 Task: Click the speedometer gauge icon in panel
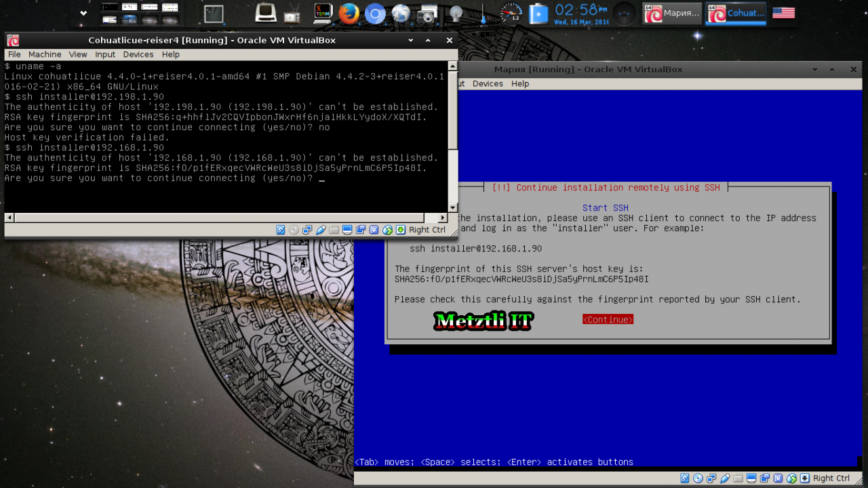click(511, 13)
